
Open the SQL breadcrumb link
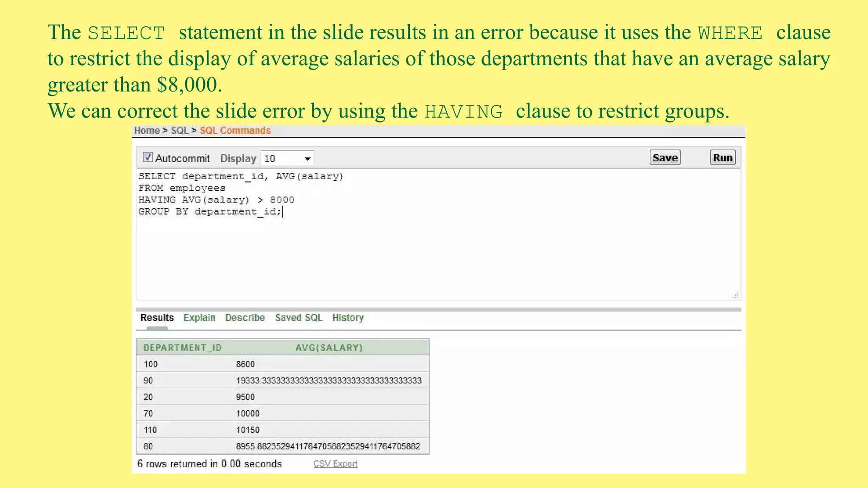pyautogui.click(x=179, y=130)
